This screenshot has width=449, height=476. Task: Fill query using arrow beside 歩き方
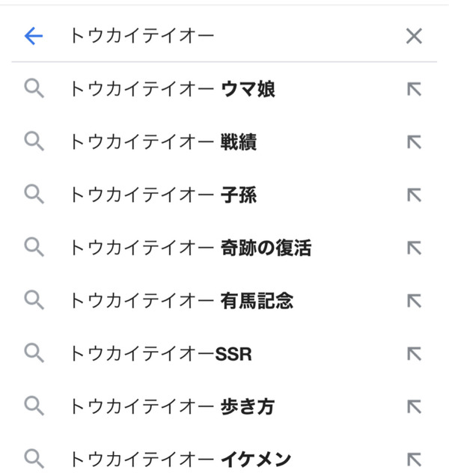coord(414,406)
